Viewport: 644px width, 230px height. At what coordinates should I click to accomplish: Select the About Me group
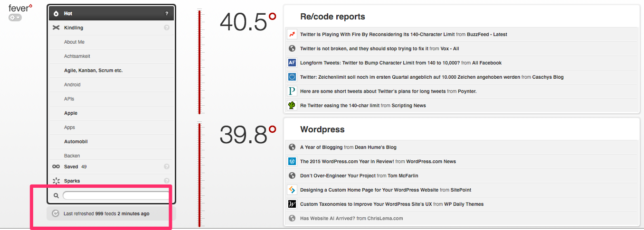click(111, 42)
